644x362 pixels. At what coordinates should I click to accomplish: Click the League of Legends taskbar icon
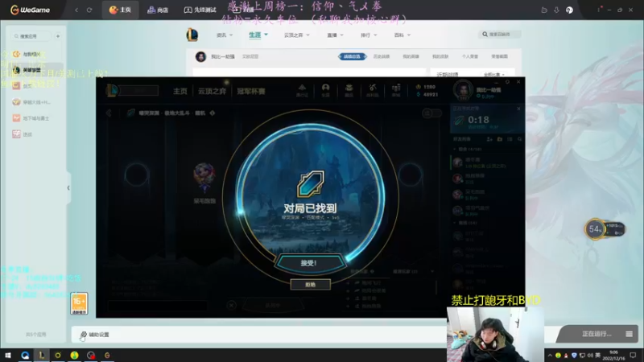42,356
